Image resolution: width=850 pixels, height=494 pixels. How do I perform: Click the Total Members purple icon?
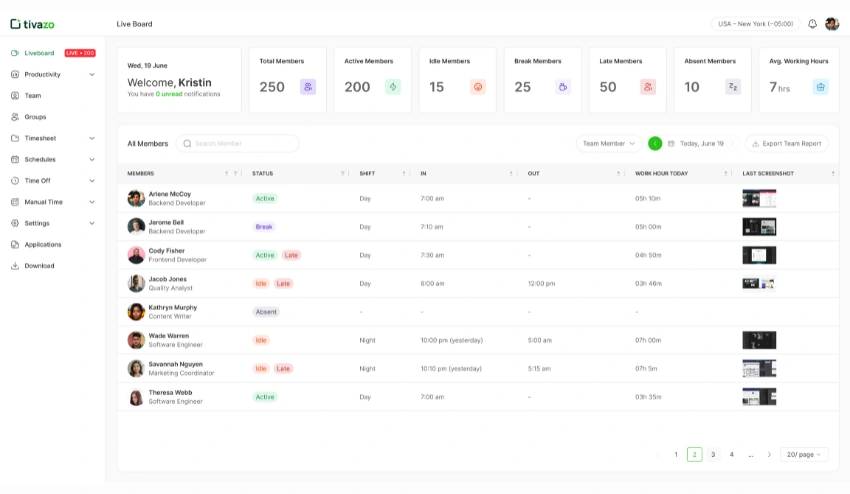[x=308, y=87]
